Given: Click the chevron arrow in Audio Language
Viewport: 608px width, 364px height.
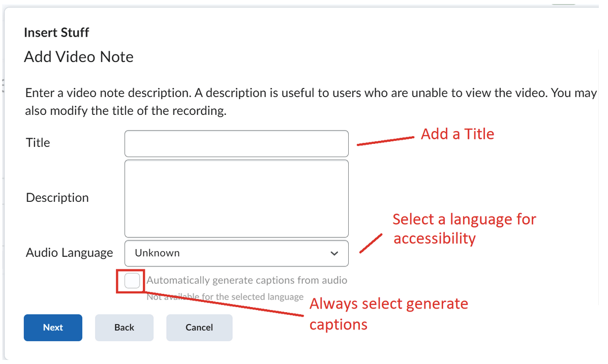Looking at the screenshot, I should click(x=334, y=253).
